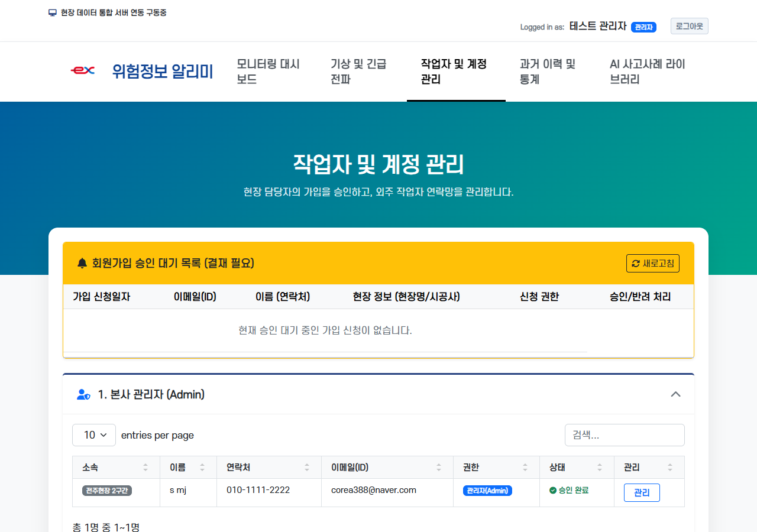Open the AI 사고사례 라이브러리 tab
The width and height of the screenshot is (757, 532).
[x=648, y=72]
